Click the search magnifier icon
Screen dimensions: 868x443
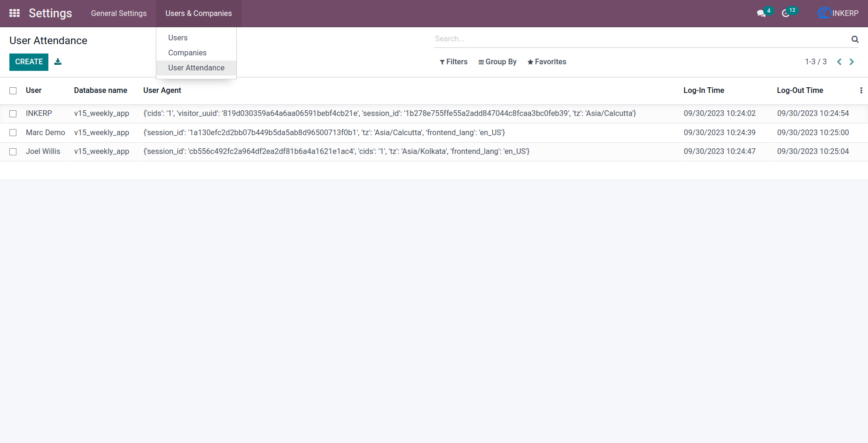[x=855, y=39]
